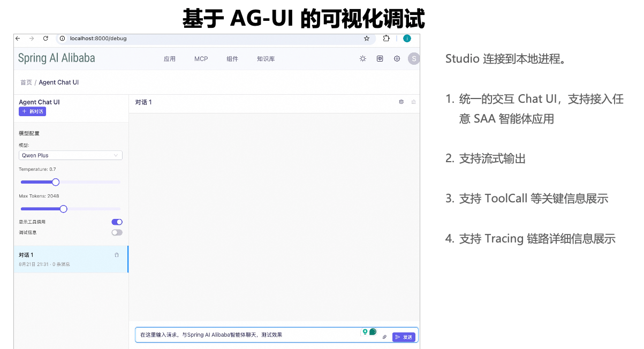Image resolution: width=644 pixels, height=349 pixels.
Task: Send message with the 发送 button
Action: click(x=404, y=337)
